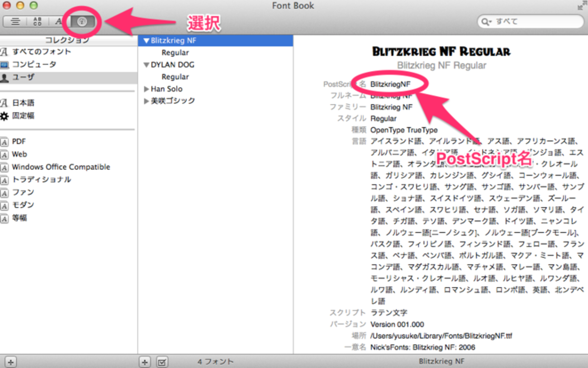The image size is (588, 368).
Task: Toggle the enable/disable font checkbox button
Action: coord(162,362)
